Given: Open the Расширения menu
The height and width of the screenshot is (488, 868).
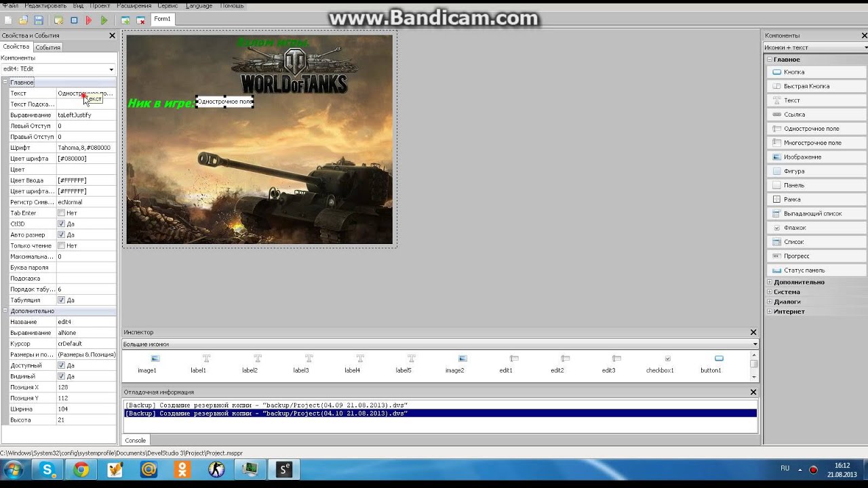Looking at the screenshot, I should point(134,5).
